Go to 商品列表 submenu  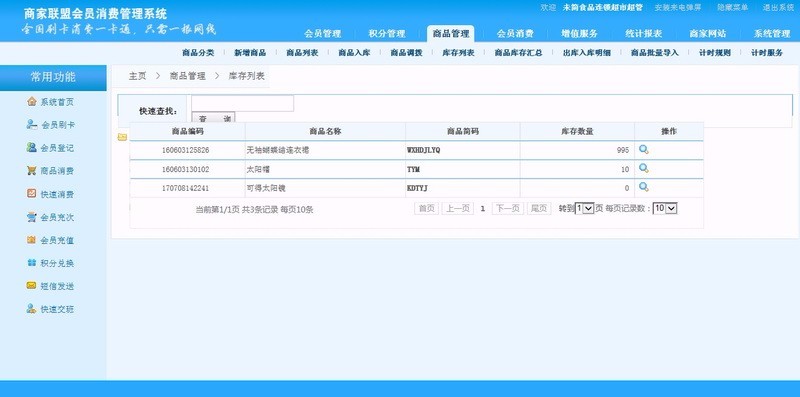(302, 53)
